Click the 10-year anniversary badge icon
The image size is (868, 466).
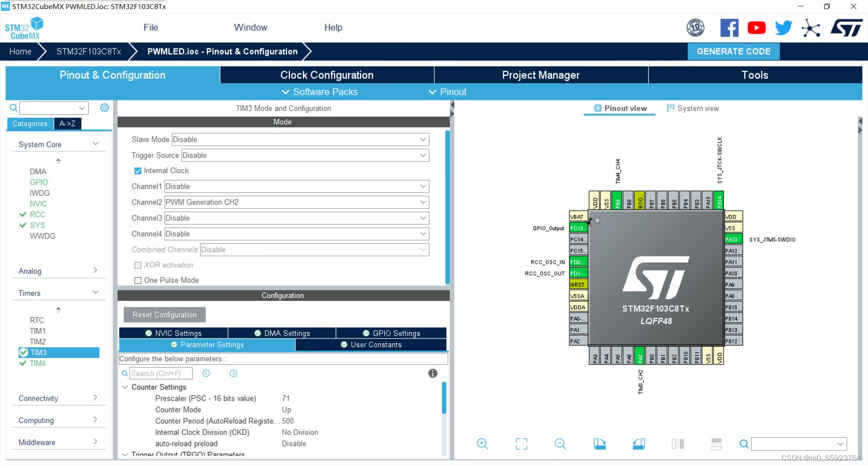[x=695, y=28]
